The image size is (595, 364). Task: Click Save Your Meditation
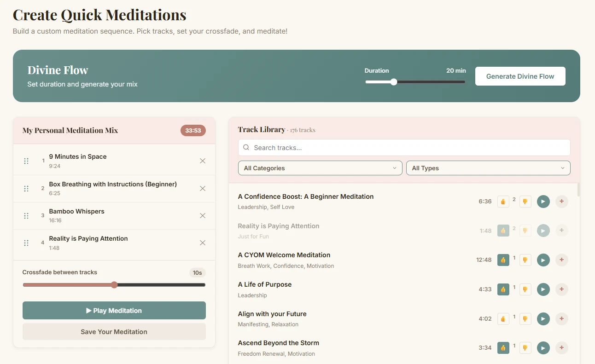[114, 332]
